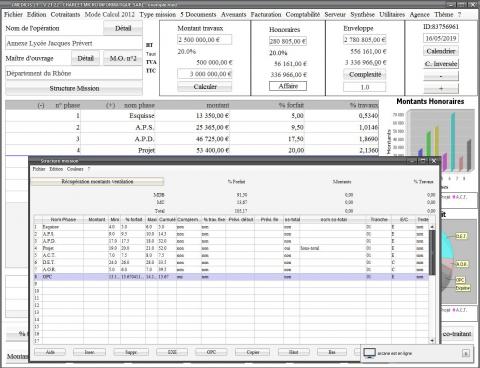Open Edition menu in Structure mission window
This screenshot has width=480, height=368.
point(56,169)
